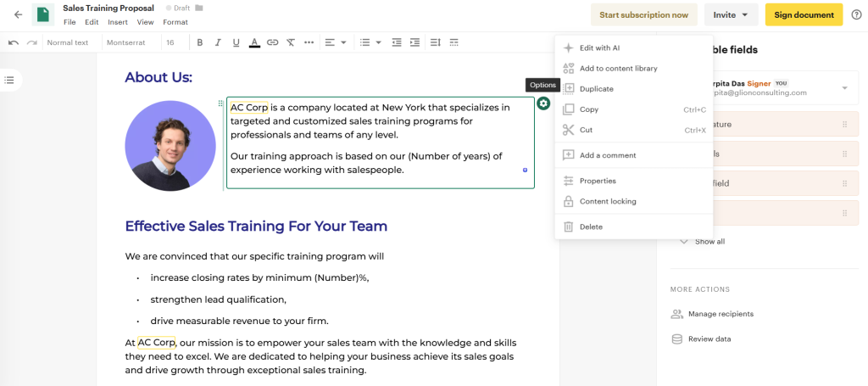Toggle bold formatting in toolbar

199,42
